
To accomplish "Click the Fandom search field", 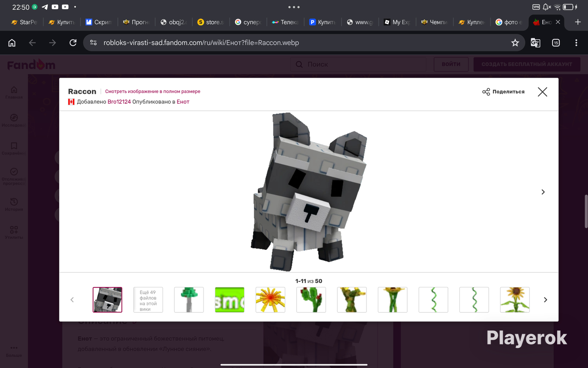I will click(x=358, y=64).
